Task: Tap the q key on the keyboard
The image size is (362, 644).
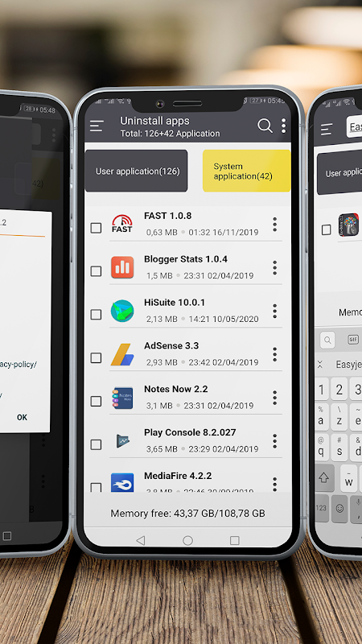Action: pos(320,448)
